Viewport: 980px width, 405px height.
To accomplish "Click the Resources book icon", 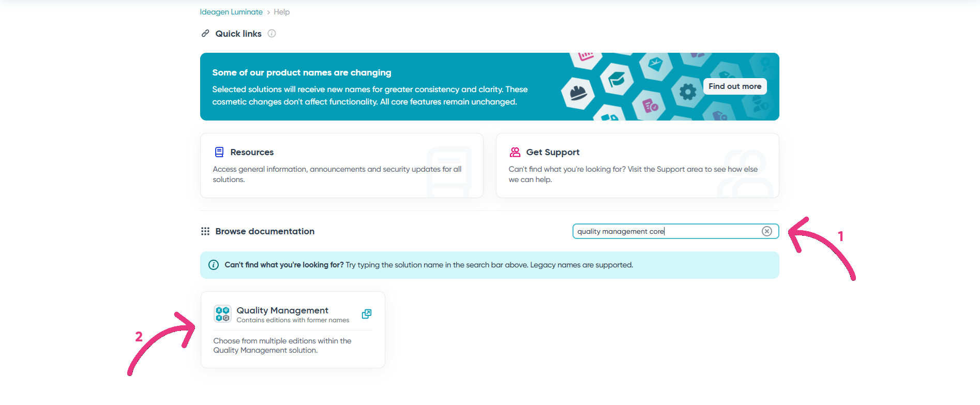I will pos(219,152).
